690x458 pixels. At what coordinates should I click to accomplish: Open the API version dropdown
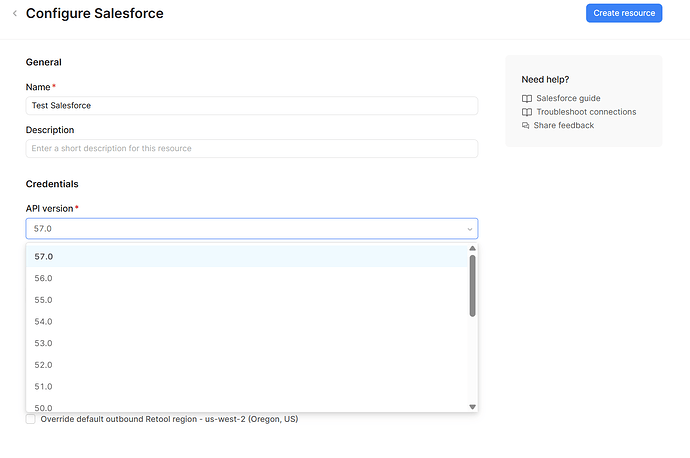click(252, 229)
